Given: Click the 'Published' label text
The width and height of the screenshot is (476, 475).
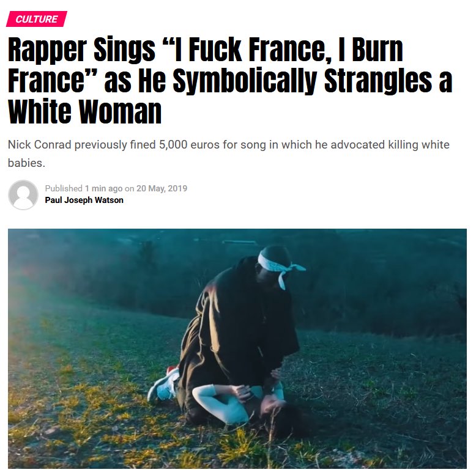Looking at the screenshot, I should tap(64, 188).
